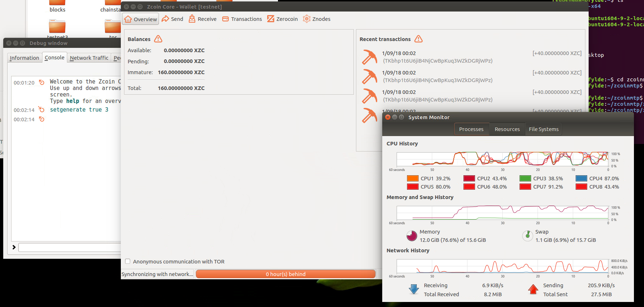Open the blocks folder in file manager
644x307 pixels.
58,6
